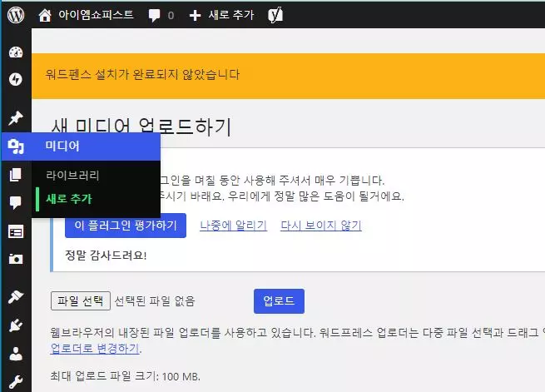Open the Comments icon in the sidebar

pyautogui.click(x=16, y=202)
